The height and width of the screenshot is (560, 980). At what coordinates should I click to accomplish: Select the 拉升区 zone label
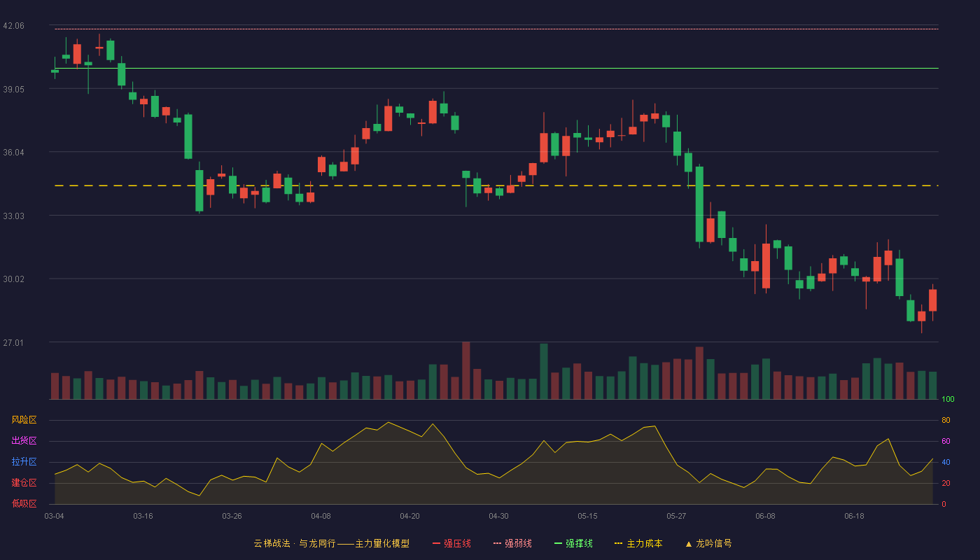pos(24,462)
